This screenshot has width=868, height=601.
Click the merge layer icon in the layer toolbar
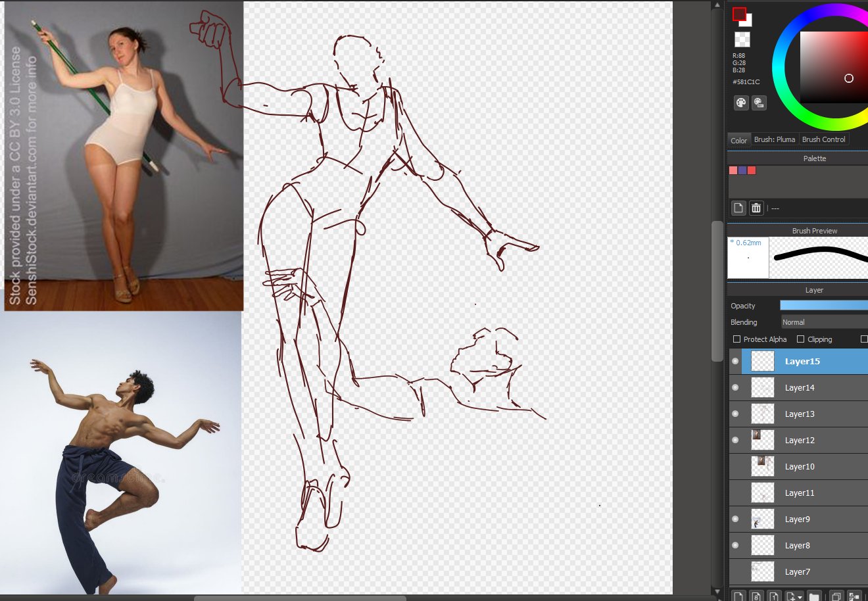[x=854, y=596]
